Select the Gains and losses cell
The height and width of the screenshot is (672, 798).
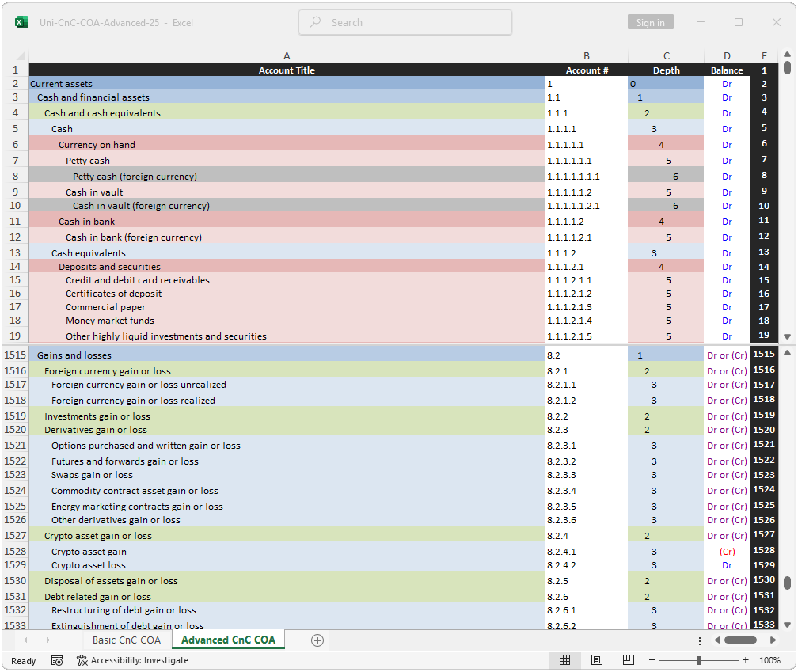(287, 355)
